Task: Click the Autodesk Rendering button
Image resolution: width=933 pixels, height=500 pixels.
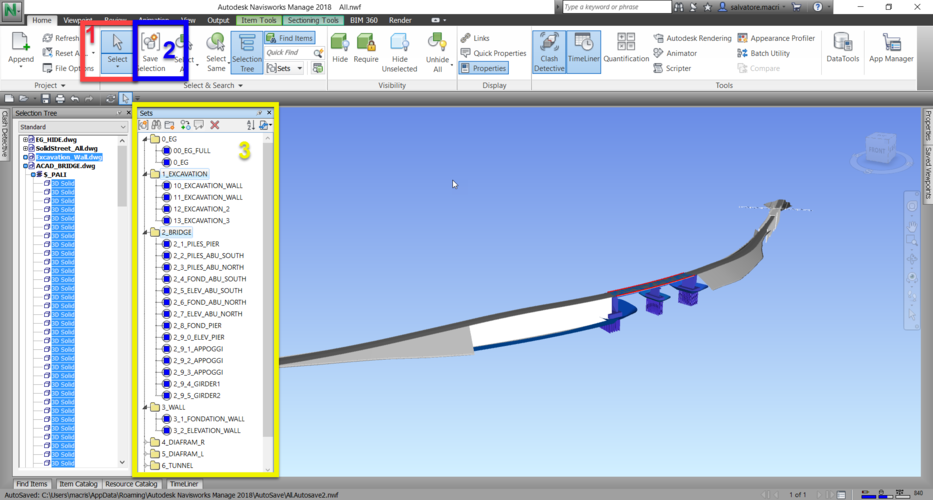Action: pyautogui.click(x=692, y=39)
